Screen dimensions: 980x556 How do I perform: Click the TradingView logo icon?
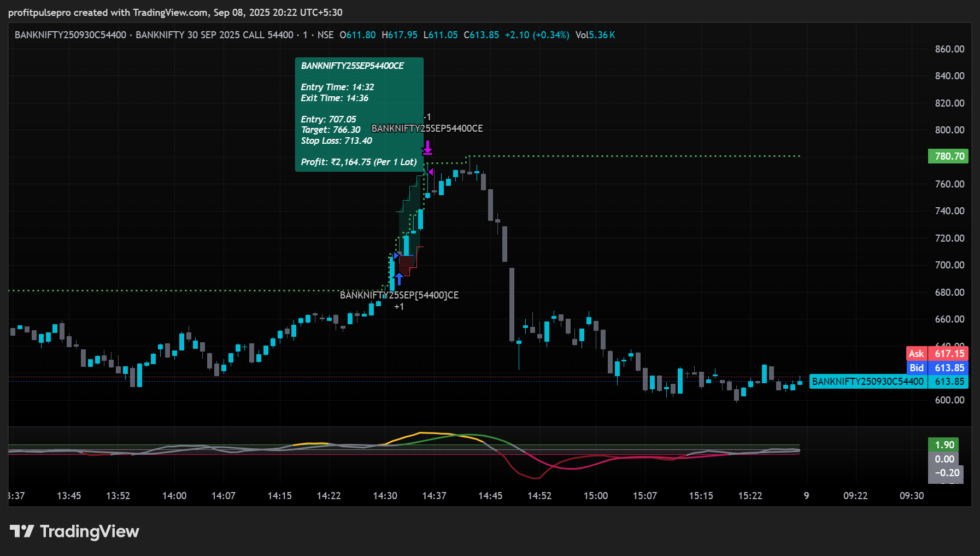pyautogui.click(x=22, y=531)
